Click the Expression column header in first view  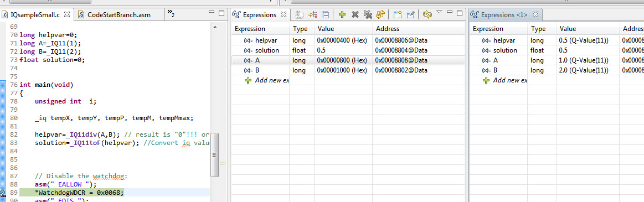click(260, 29)
